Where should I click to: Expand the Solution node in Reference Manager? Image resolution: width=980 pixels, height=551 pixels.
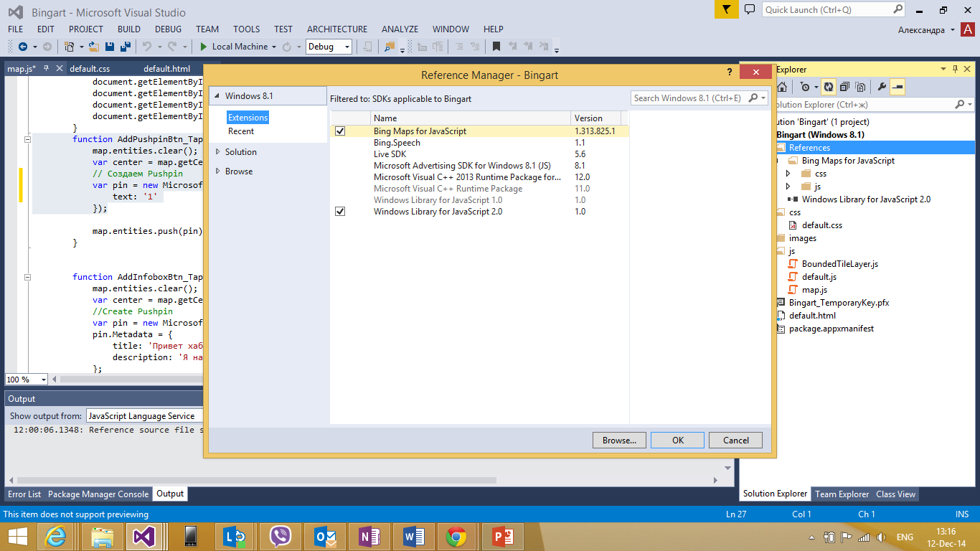click(218, 152)
